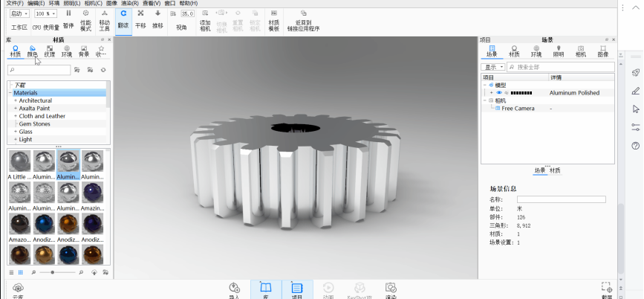Click the rocket icon in right sidebar
The image size is (644, 299).
635,72
